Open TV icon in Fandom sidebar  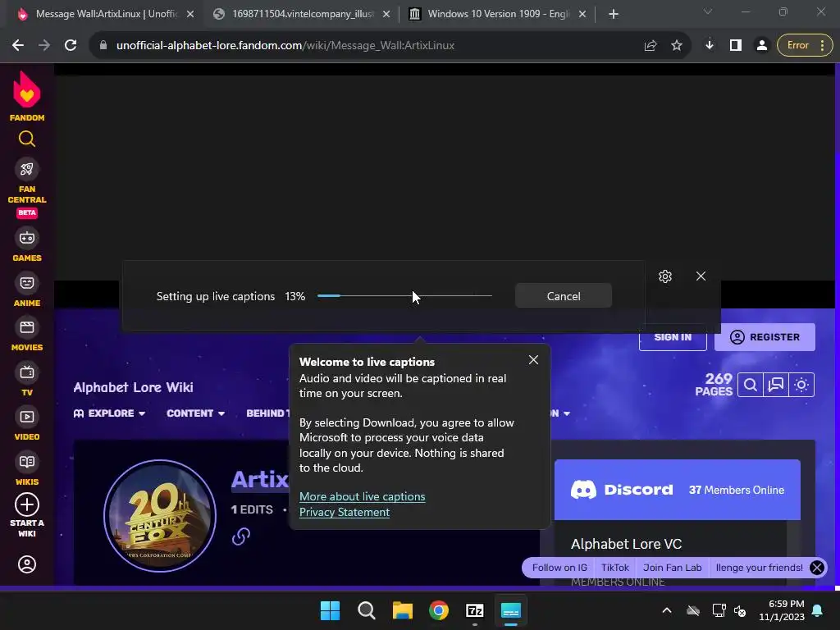(27, 372)
